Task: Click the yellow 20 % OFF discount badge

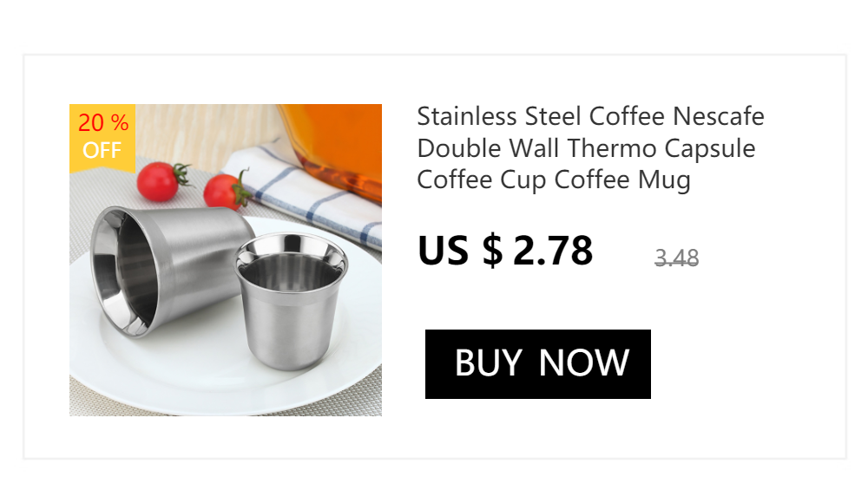Action: pos(102,138)
